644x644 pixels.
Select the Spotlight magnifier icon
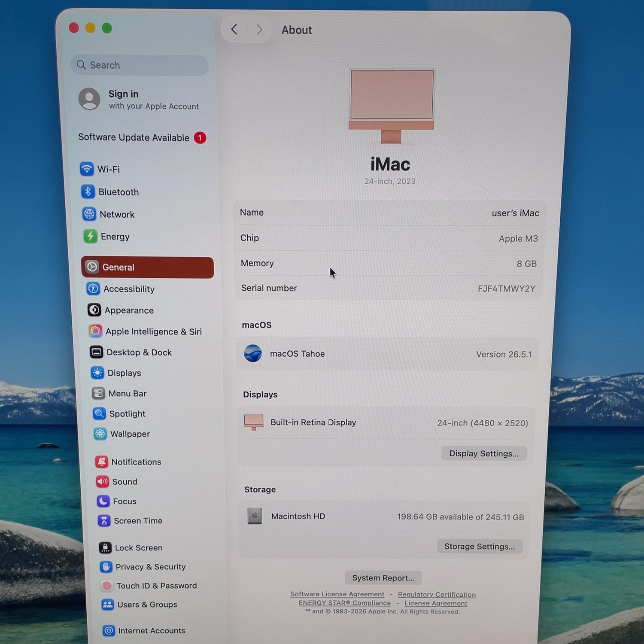(99, 413)
